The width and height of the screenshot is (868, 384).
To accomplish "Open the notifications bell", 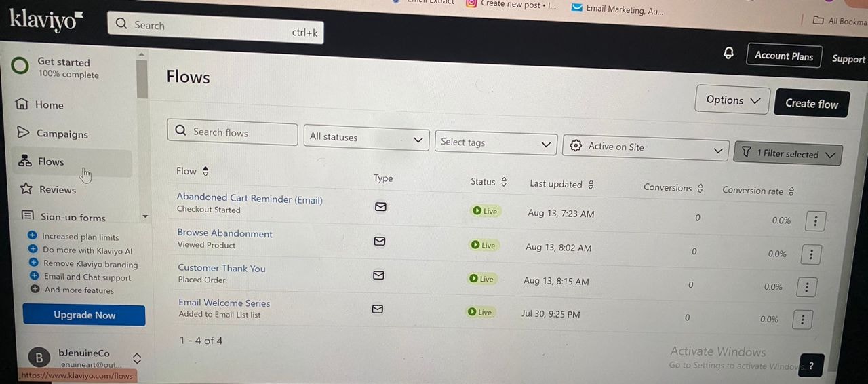I will [729, 53].
